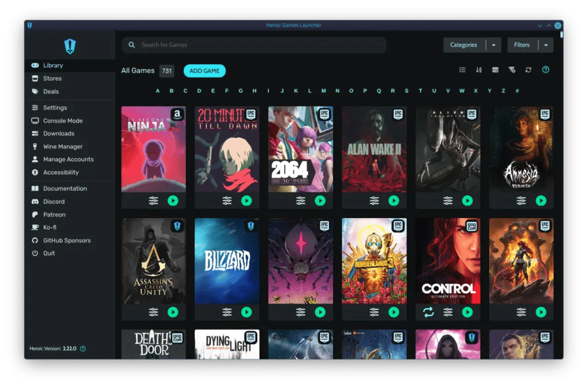Open GitHub Sponsors link
The image size is (588, 388).
click(x=69, y=240)
